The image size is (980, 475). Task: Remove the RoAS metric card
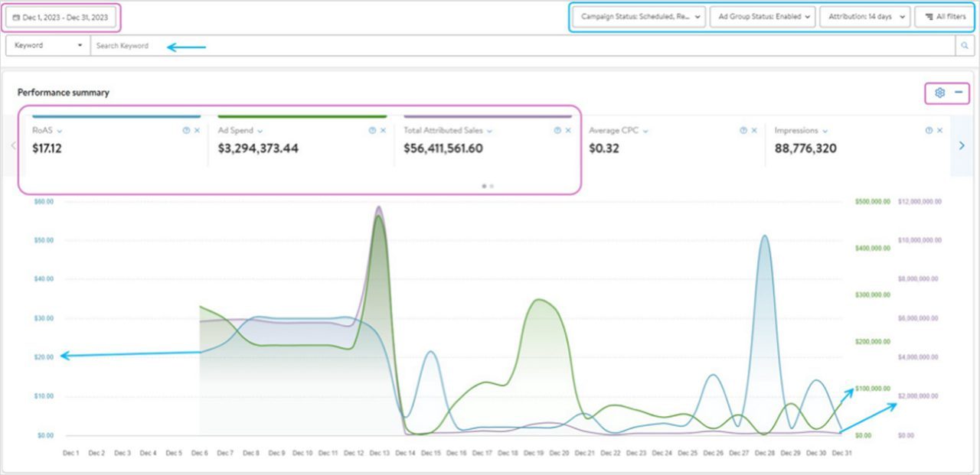pos(197,130)
